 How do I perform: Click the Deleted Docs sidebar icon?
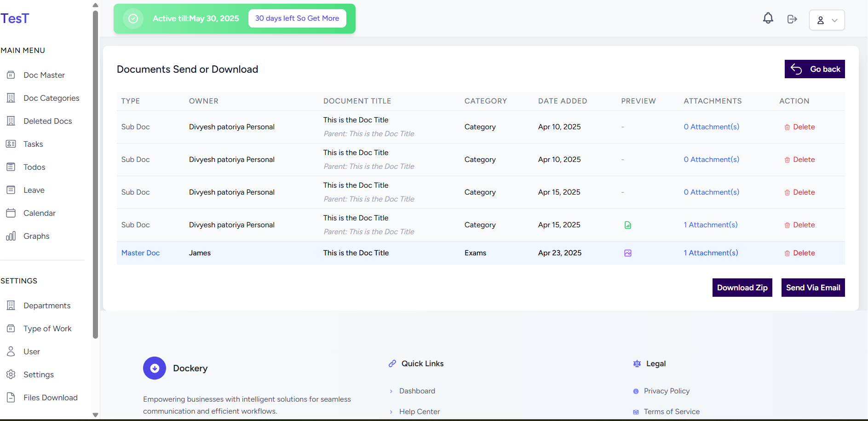(x=11, y=121)
